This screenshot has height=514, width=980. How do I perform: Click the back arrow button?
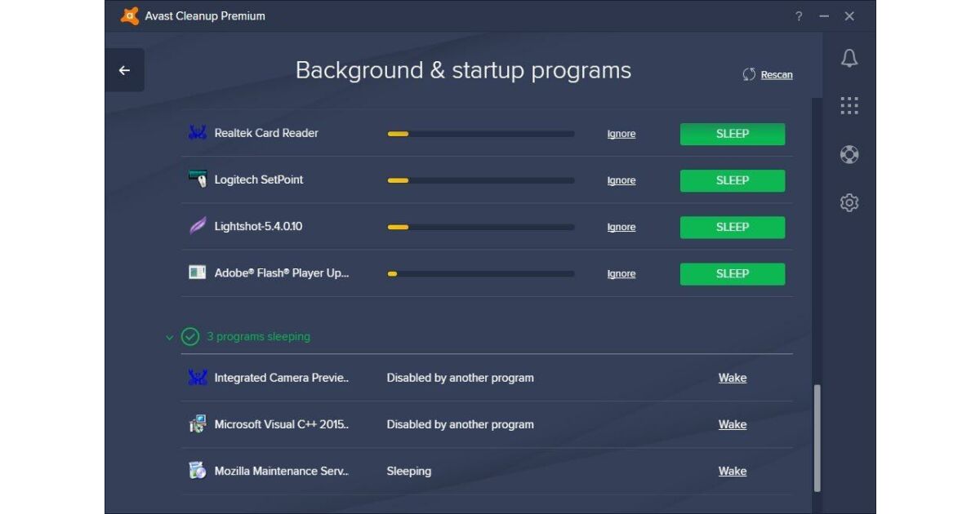(x=124, y=70)
